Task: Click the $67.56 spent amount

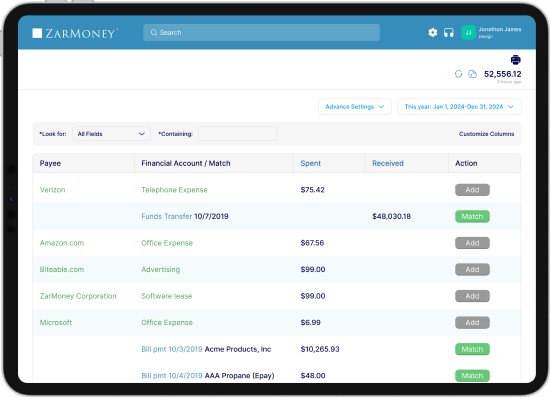Action: (x=312, y=243)
